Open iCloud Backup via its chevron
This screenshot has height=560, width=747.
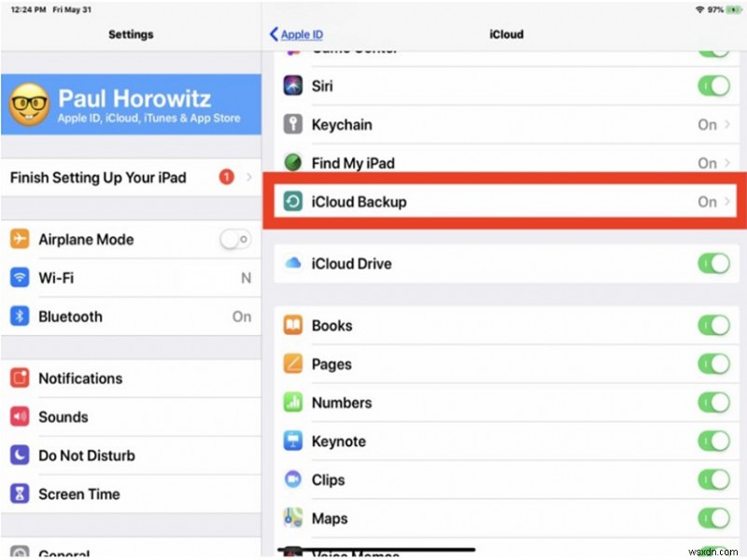727,202
